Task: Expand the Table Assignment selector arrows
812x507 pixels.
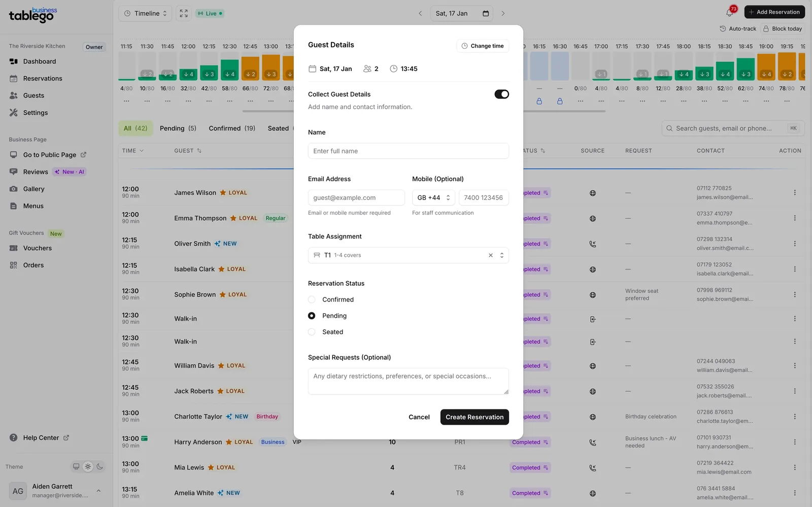Action: [x=502, y=255]
